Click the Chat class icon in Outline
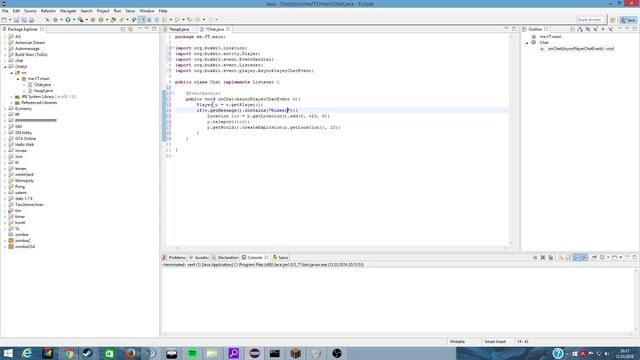This screenshot has width=640, height=360. tap(533, 42)
